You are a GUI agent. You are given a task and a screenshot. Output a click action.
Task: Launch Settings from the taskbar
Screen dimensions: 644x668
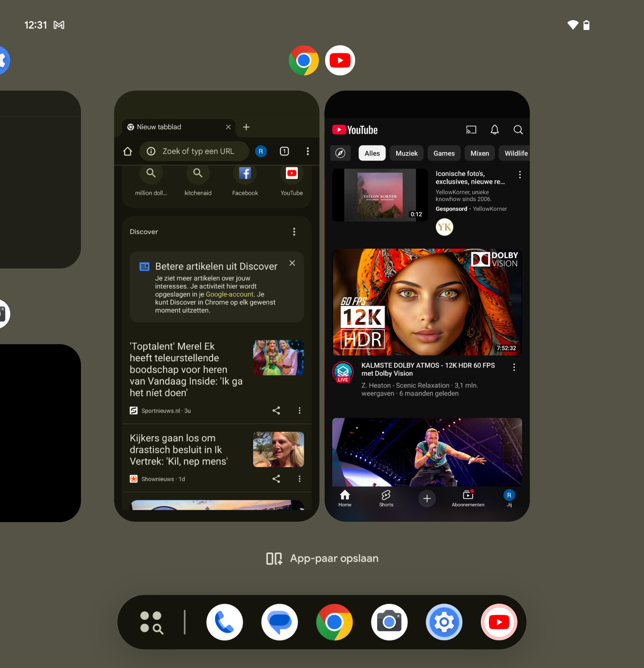click(444, 622)
